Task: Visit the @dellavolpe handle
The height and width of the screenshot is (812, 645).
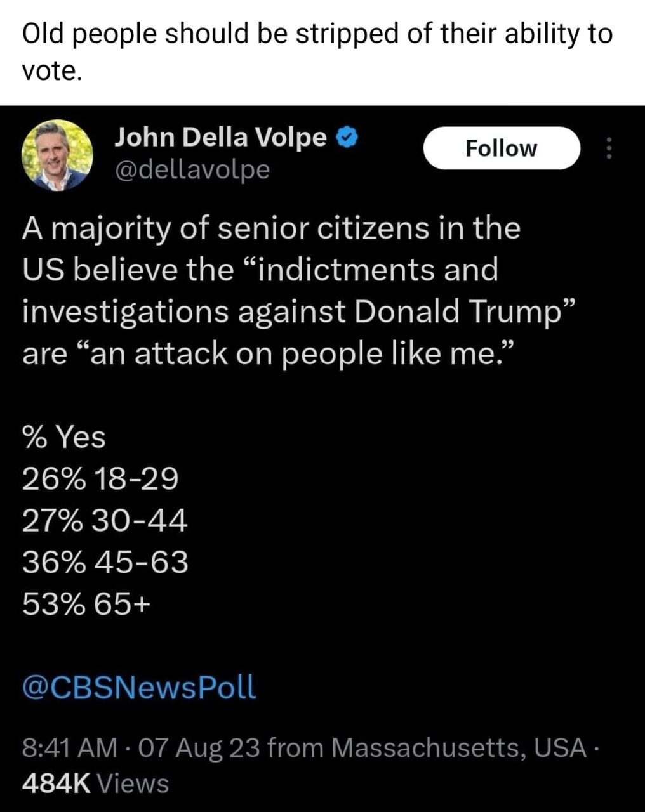Action: point(192,169)
